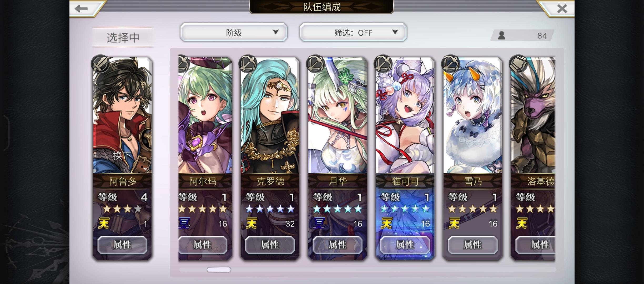Open the 阶级 sort dropdown
This screenshot has height=284, width=644.
pyautogui.click(x=234, y=32)
